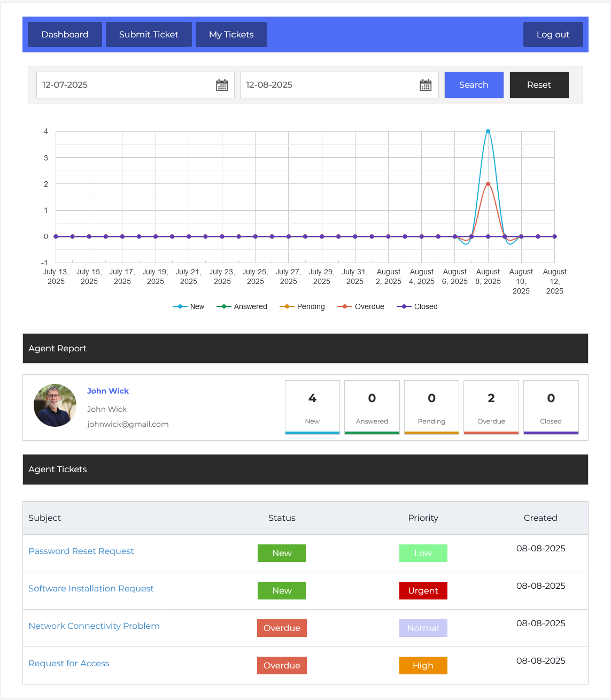Viewport: 611px width, 700px height.
Task: Open the Submit Ticket page
Action: pyautogui.click(x=149, y=34)
